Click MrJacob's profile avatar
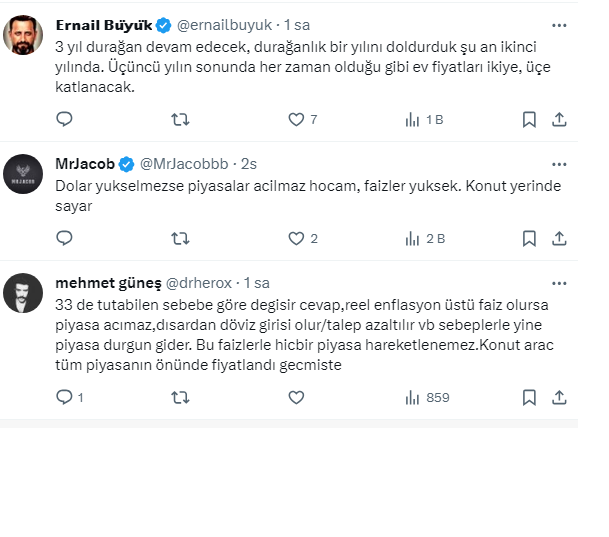609x537 pixels. 21,175
